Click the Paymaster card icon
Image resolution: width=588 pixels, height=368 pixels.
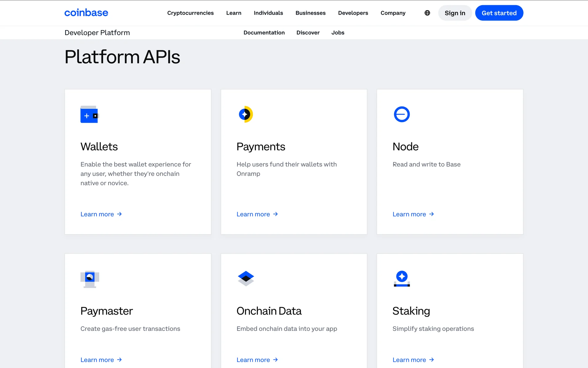click(89, 279)
